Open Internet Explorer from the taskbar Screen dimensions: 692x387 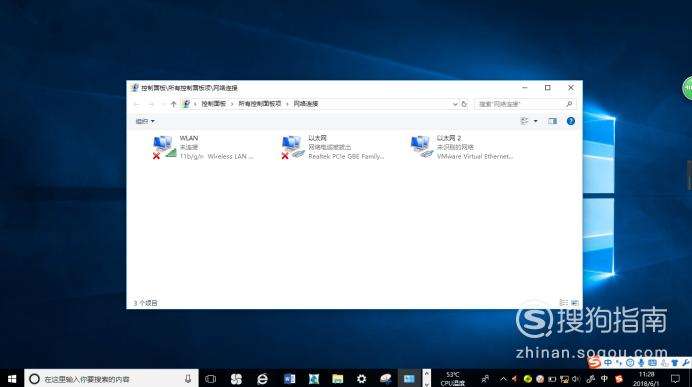pyautogui.click(x=263, y=379)
